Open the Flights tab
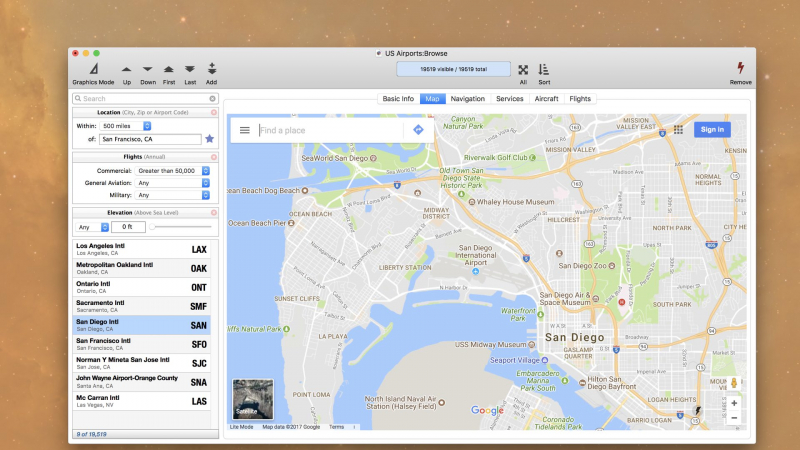 pos(580,98)
